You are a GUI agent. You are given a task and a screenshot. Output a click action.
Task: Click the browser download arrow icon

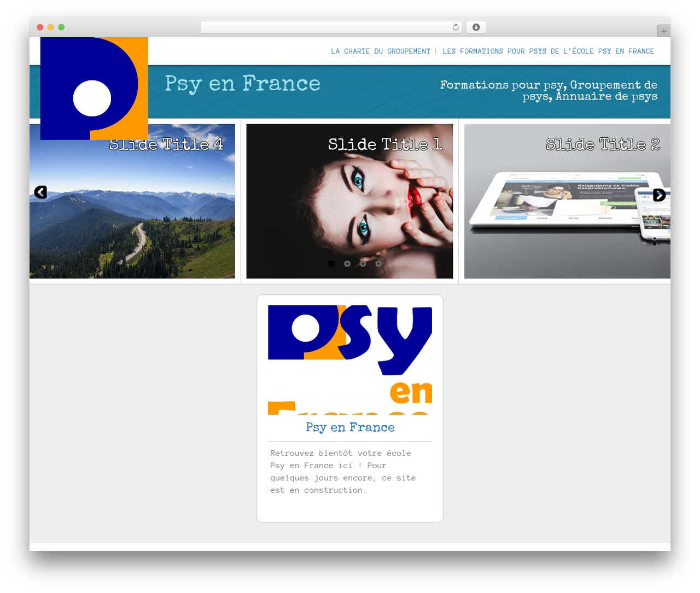coord(476,27)
